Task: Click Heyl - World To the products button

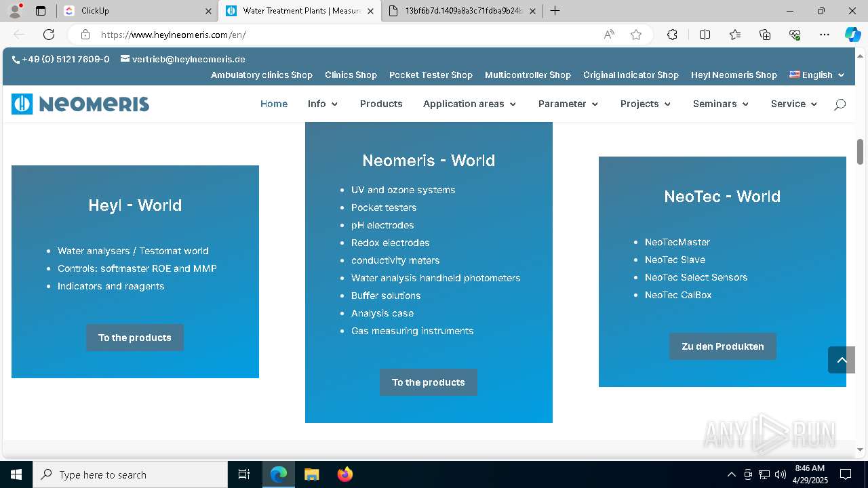Action: [135, 338]
